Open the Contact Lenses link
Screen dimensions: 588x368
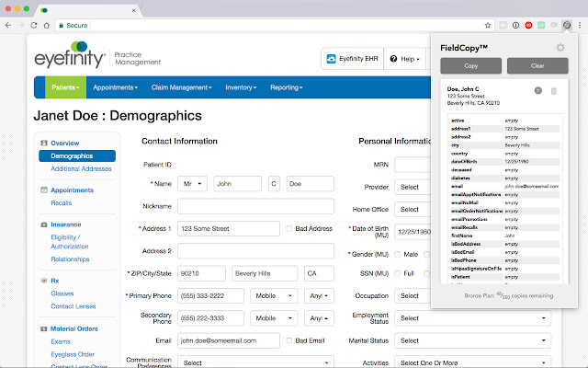coord(73,306)
